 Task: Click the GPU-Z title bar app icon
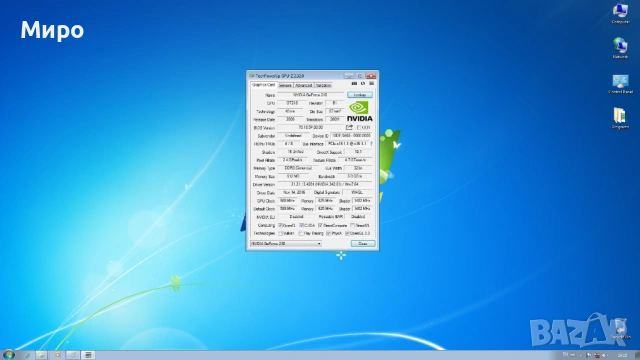pos(252,76)
